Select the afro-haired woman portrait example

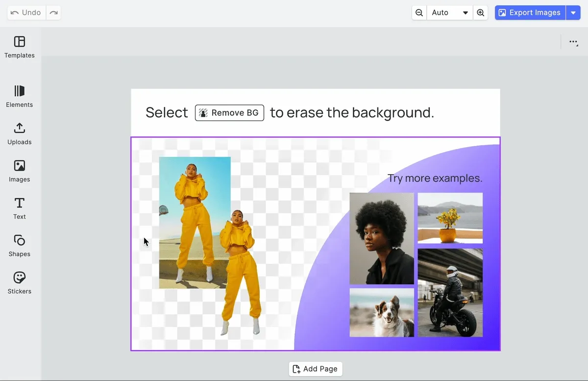point(382,238)
